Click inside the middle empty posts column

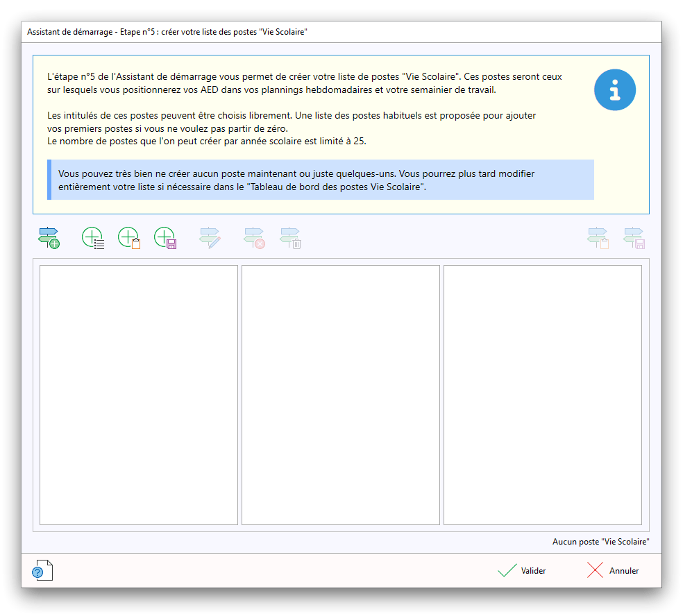[340, 395]
